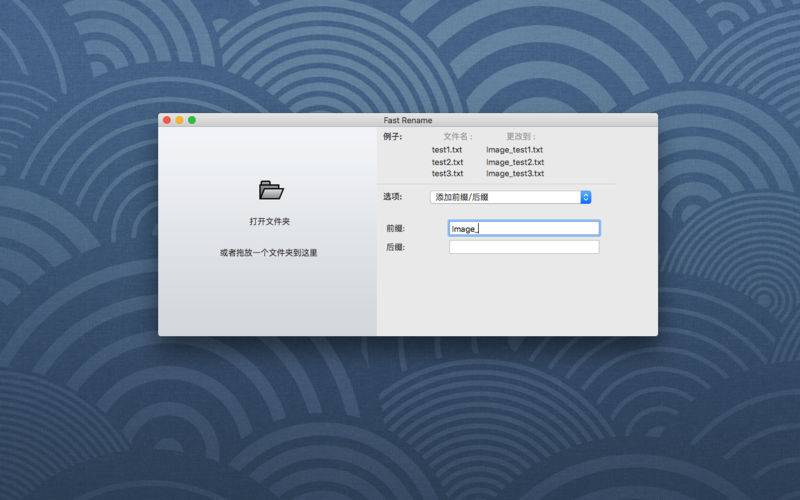This screenshot has height=500, width=800.
Task: Click the Image_test2.txt result text
Action: [515, 162]
